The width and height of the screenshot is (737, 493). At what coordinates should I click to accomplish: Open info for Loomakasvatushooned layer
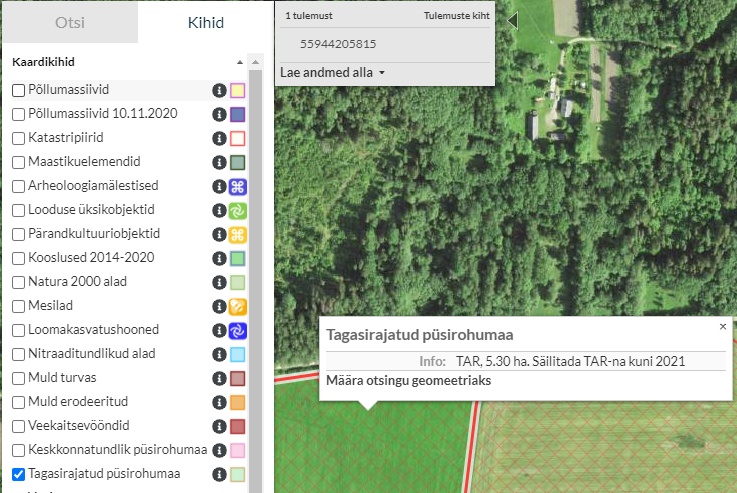coord(219,330)
